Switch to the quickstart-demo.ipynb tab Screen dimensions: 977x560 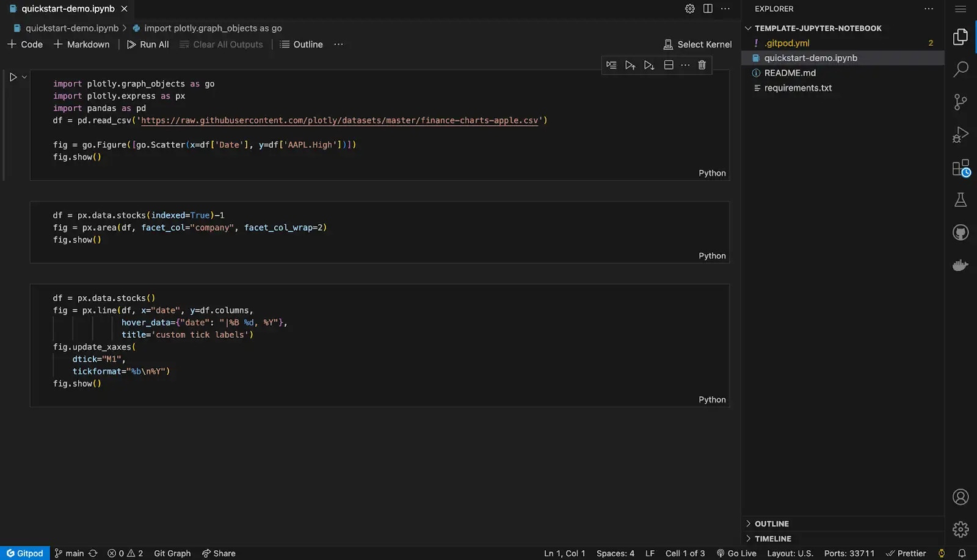click(67, 9)
